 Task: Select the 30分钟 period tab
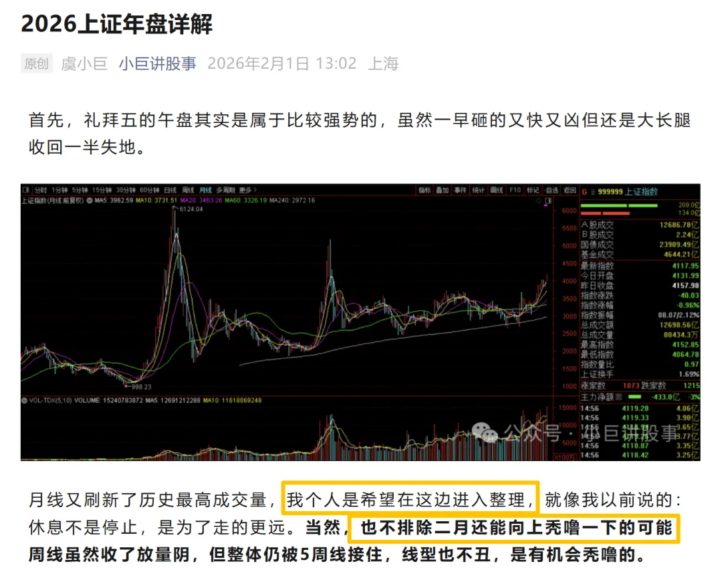tap(126, 190)
